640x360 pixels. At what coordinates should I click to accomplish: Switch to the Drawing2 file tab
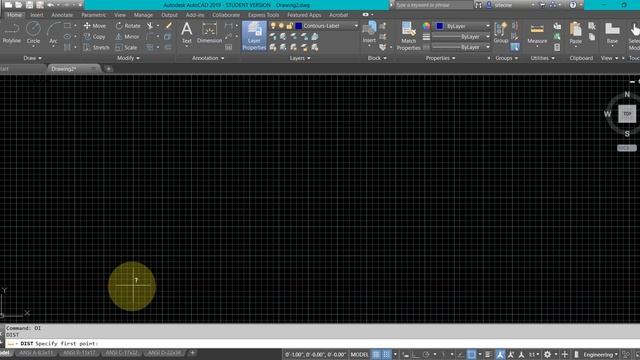(x=73, y=69)
